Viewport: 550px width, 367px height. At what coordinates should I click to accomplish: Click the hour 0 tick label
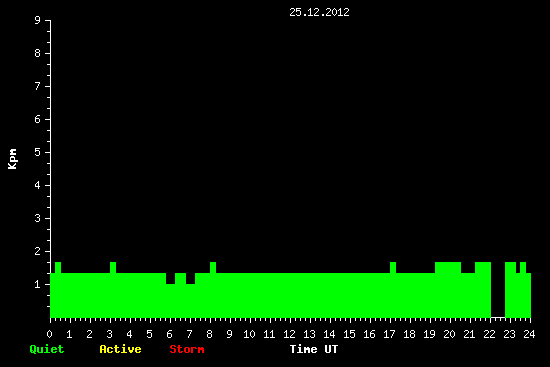tap(49, 334)
